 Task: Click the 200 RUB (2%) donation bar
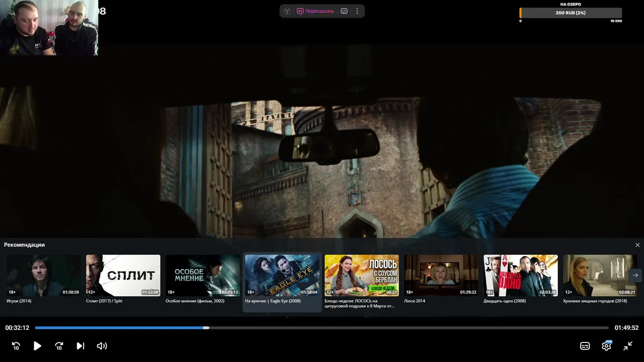tap(571, 13)
